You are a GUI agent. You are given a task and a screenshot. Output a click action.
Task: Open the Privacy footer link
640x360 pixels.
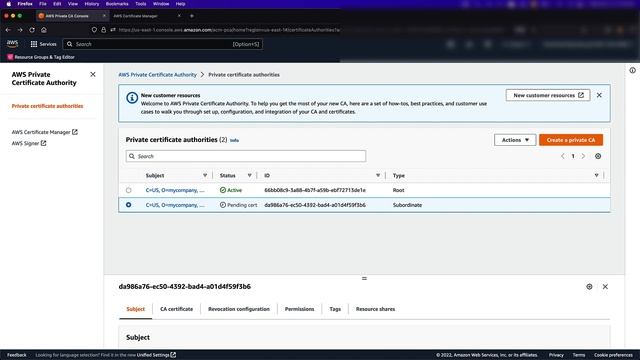point(556,355)
